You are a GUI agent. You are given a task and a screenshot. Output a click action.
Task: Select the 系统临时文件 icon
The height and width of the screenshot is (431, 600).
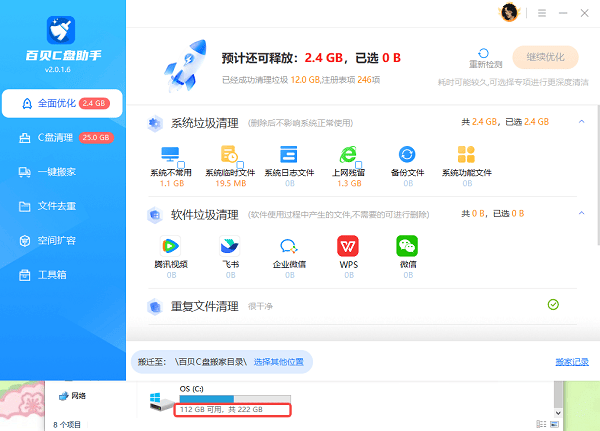(x=229, y=154)
